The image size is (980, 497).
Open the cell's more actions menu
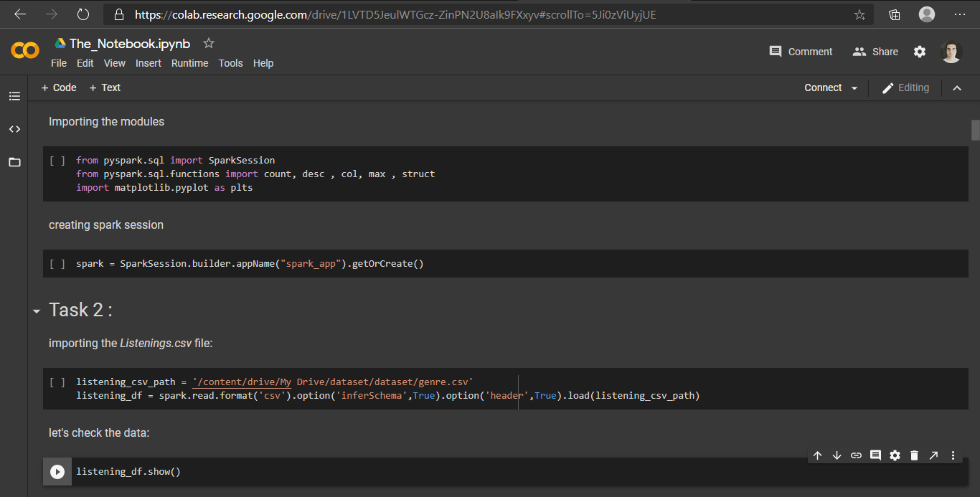[x=953, y=455]
